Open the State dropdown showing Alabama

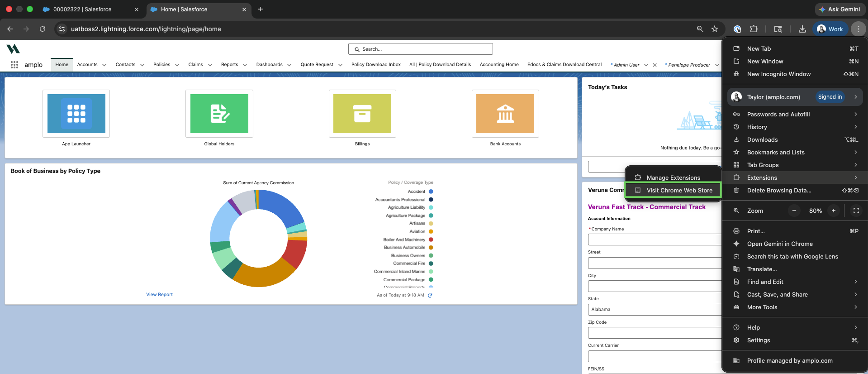click(655, 310)
